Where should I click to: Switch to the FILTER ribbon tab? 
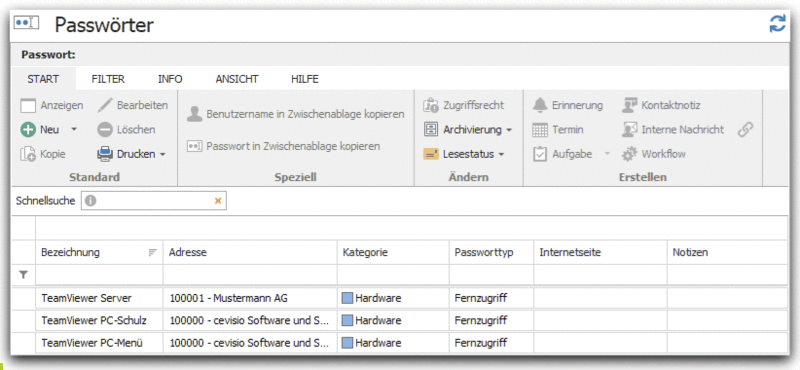coord(108,79)
